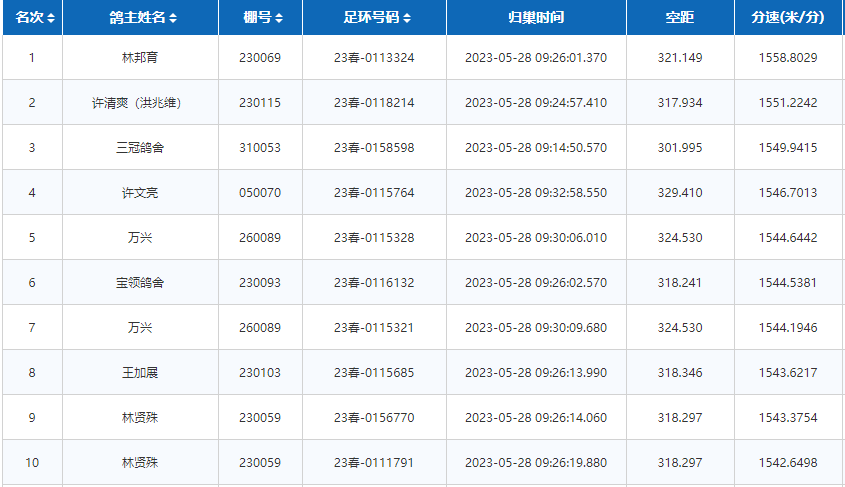Screen dimensions: 845x487
Task: Click return time 2023-05-28 09:32:58.550
Action: (x=536, y=193)
